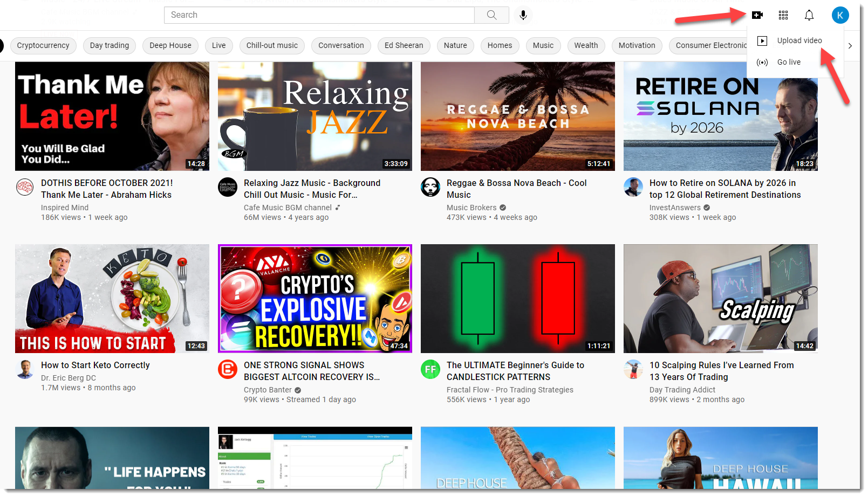Image resolution: width=868 pixels, height=497 pixels.
Task: Visit the Day Trading Addict channel name
Action: click(x=682, y=390)
